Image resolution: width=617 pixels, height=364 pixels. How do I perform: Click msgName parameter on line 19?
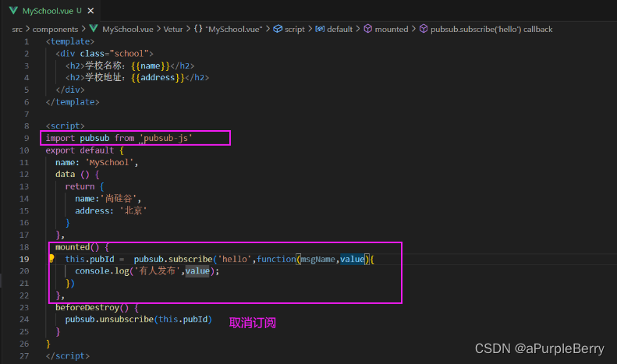point(318,259)
